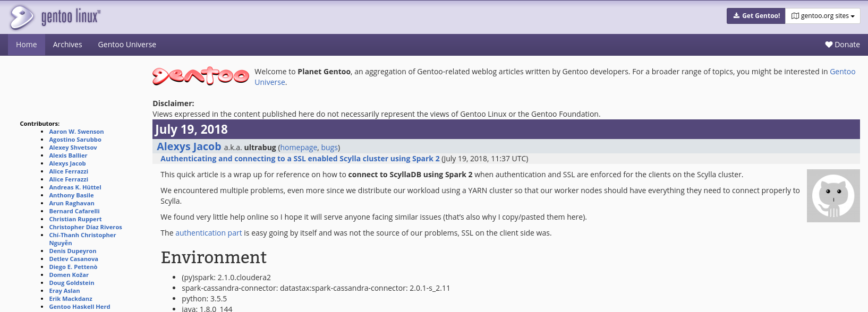This screenshot has width=868, height=312.
Task: Open the Scylla cluster Spark 2 article title
Action: pyautogui.click(x=300, y=159)
